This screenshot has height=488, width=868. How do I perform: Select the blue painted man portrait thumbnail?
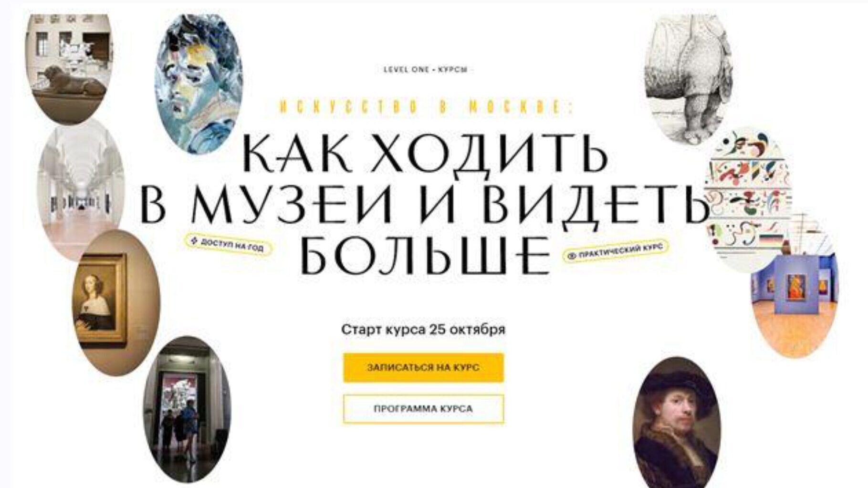coord(199,84)
